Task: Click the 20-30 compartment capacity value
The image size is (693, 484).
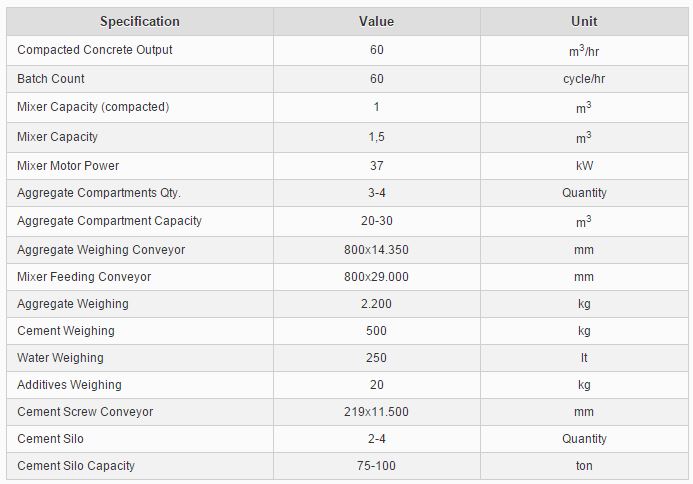Action: point(376,221)
